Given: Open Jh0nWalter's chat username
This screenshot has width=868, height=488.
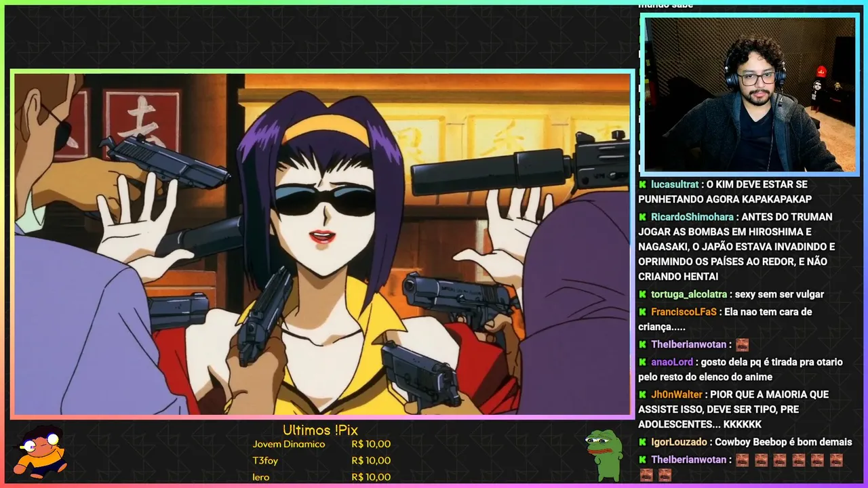Looking at the screenshot, I should pos(677,394).
